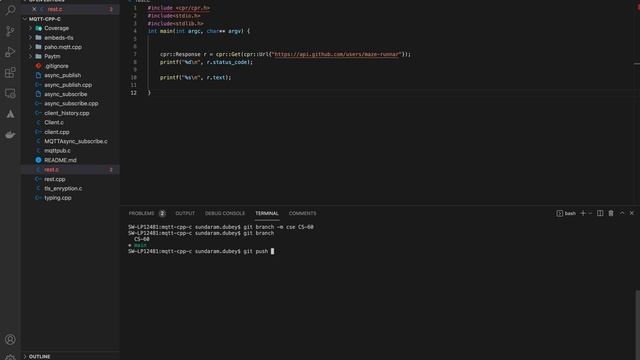Image resolution: width=640 pixels, height=360 pixels.
Task: Open async_subscribe.cpp file
Action: 70,104
